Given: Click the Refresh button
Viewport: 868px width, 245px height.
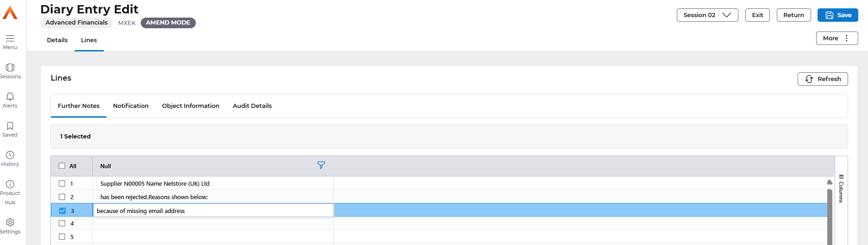Looking at the screenshot, I should click(x=823, y=79).
